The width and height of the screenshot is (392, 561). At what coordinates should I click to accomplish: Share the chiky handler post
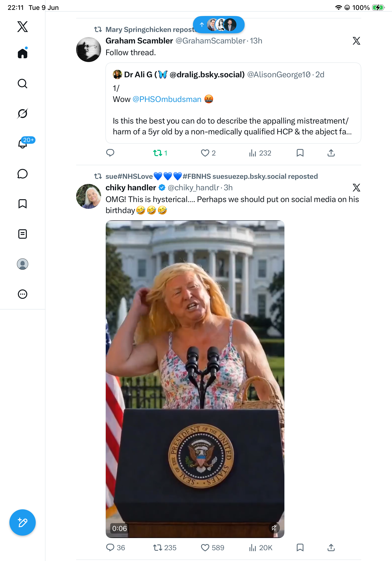[x=331, y=548]
